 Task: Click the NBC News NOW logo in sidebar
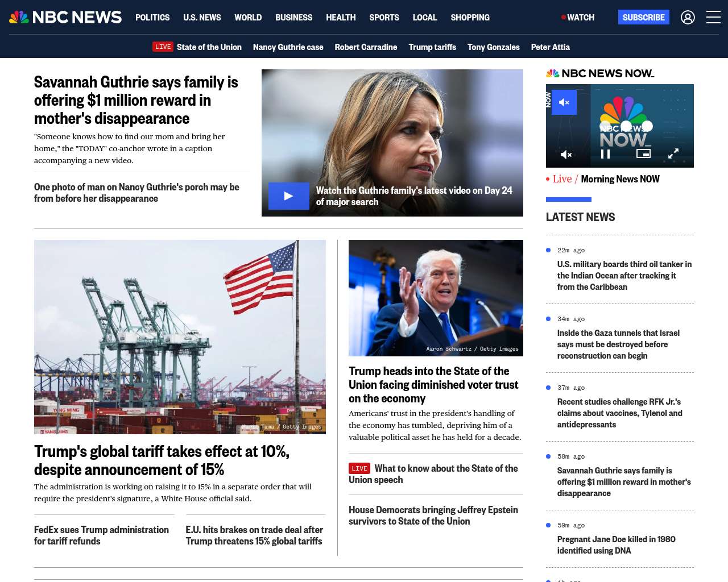600,73
